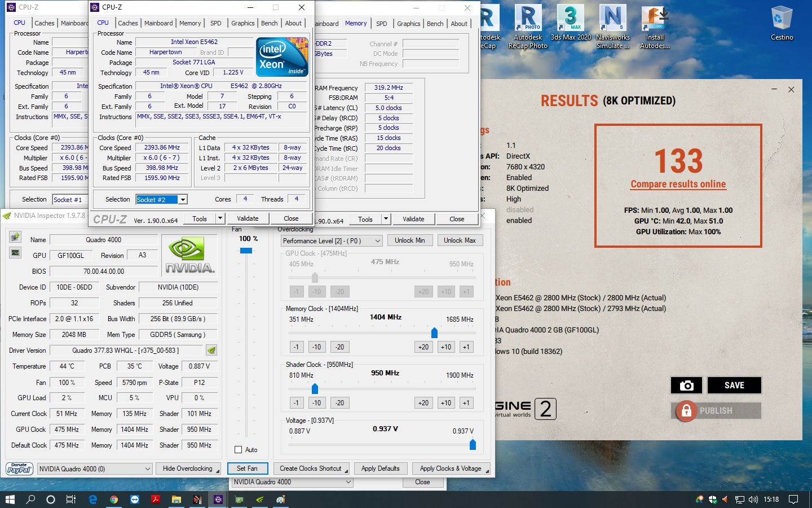Open Microsoft Edge from the taskbar

[x=93, y=499]
